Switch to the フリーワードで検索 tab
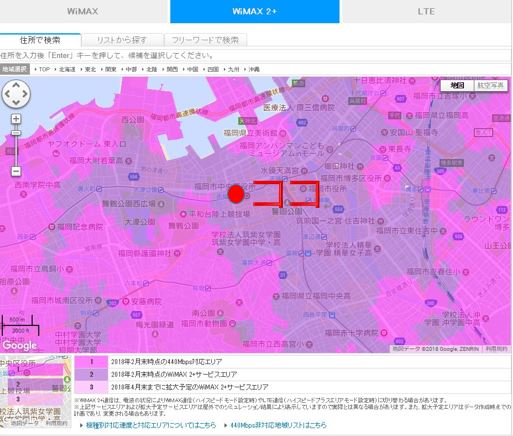 [x=205, y=40]
